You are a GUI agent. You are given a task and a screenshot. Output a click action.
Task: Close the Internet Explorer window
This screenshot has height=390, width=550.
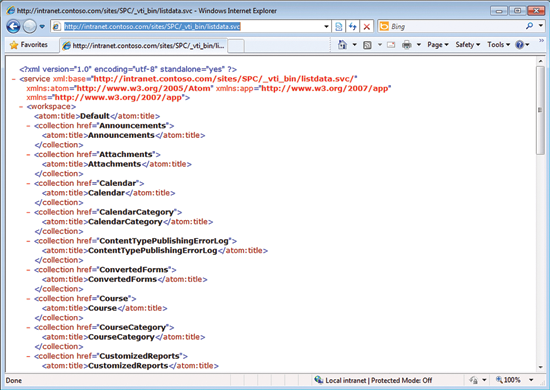coord(536,11)
